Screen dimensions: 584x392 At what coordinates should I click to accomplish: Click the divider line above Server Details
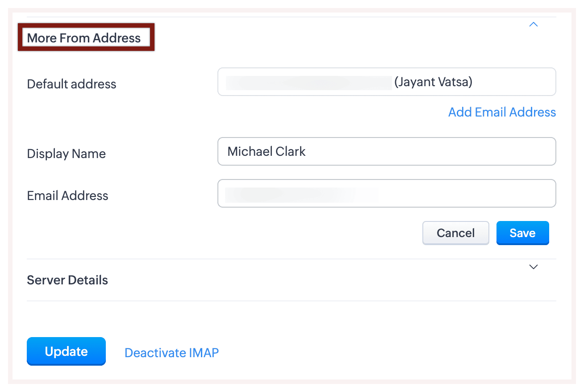[291, 259]
